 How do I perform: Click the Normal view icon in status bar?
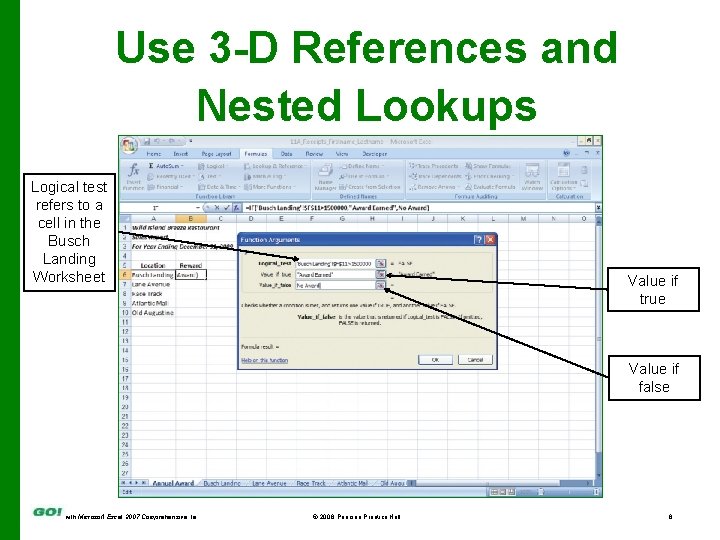[494, 492]
